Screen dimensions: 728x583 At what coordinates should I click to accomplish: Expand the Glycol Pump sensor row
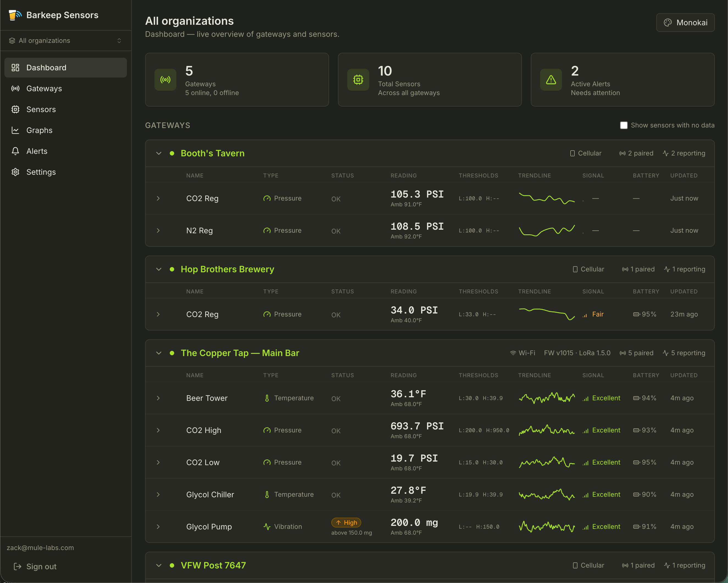(x=158, y=527)
